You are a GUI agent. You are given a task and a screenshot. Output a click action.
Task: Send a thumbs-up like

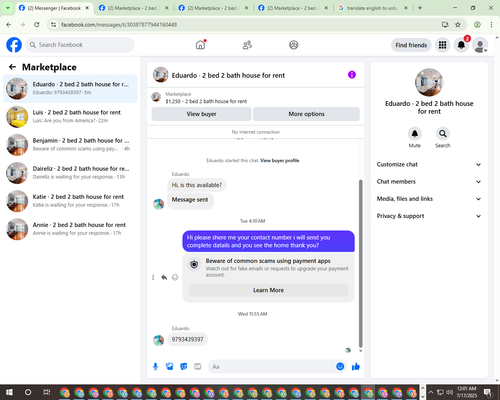click(x=356, y=367)
